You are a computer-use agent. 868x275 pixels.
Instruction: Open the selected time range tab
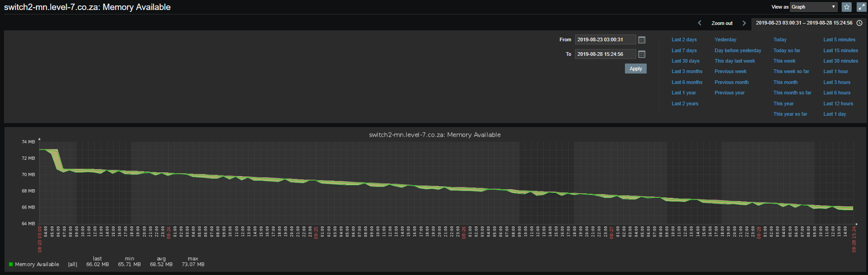tap(804, 23)
